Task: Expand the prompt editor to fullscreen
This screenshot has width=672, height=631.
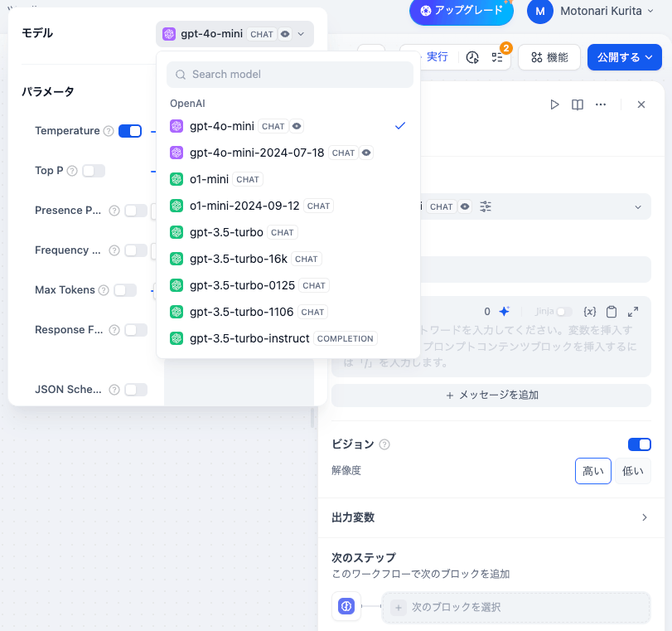Action: [633, 312]
